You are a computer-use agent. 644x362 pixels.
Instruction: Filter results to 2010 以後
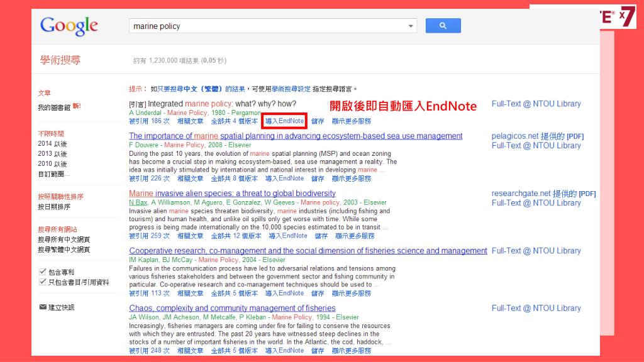52,164
